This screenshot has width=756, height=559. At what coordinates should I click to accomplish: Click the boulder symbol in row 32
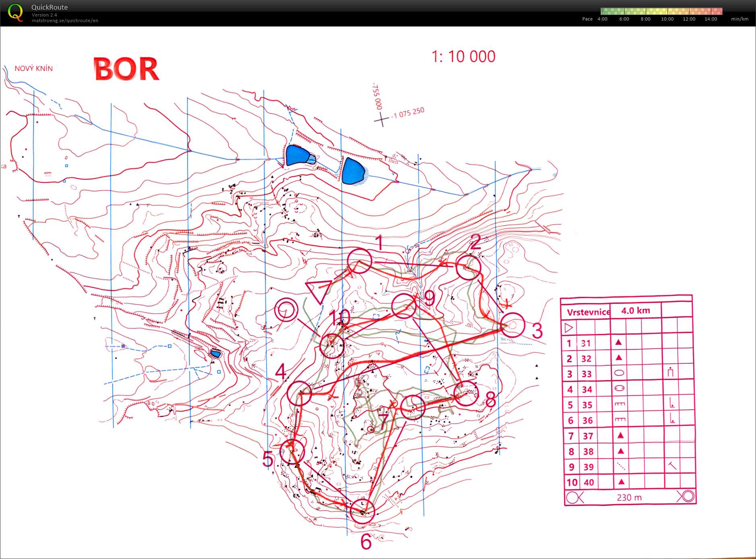(x=619, y=357)
